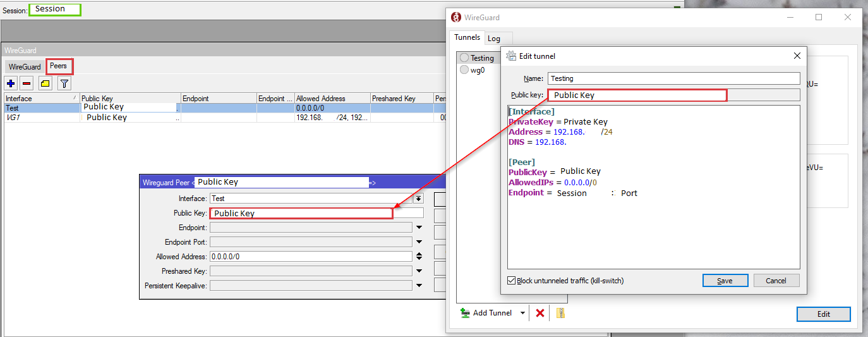868x337 pixels.
Task: Export tunnels with zip archive icon
Action: coord(560,313)
